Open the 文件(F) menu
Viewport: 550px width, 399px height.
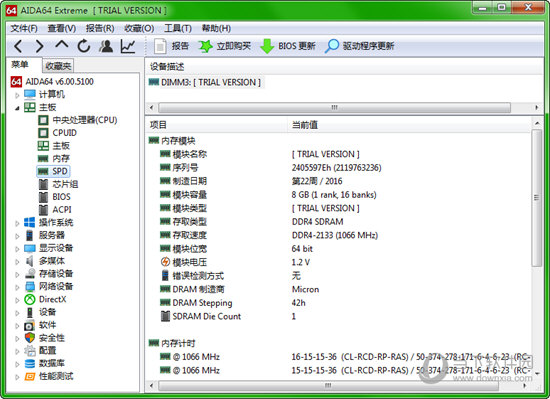(x=24, y=28)
